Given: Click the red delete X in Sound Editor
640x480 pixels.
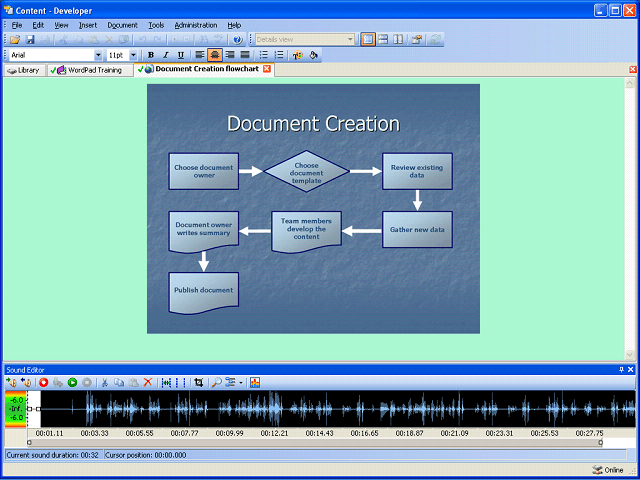Looking at the screenshot, I should pos(148,382).
